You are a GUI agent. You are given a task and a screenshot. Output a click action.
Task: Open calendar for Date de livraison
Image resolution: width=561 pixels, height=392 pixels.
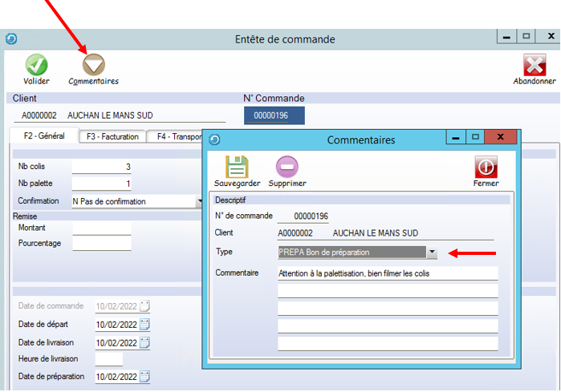[145, 342]
